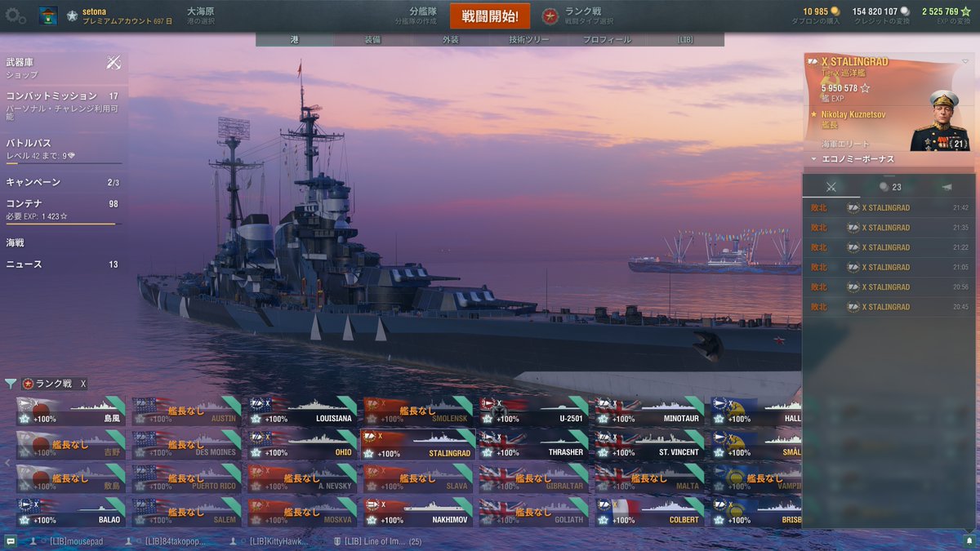
Task: Open the 21:05 敗北 battle result
Action: click(889, 267)
